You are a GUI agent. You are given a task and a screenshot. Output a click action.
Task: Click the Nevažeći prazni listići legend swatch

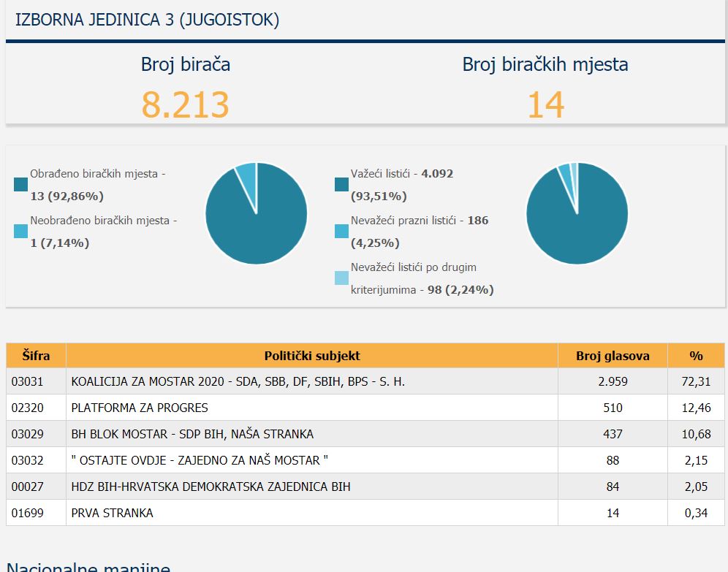[342, 231]
